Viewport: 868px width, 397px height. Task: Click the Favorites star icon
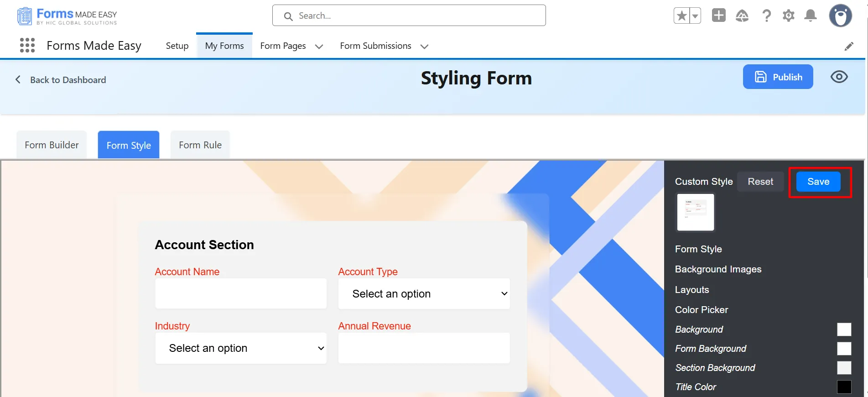(681, 16)
